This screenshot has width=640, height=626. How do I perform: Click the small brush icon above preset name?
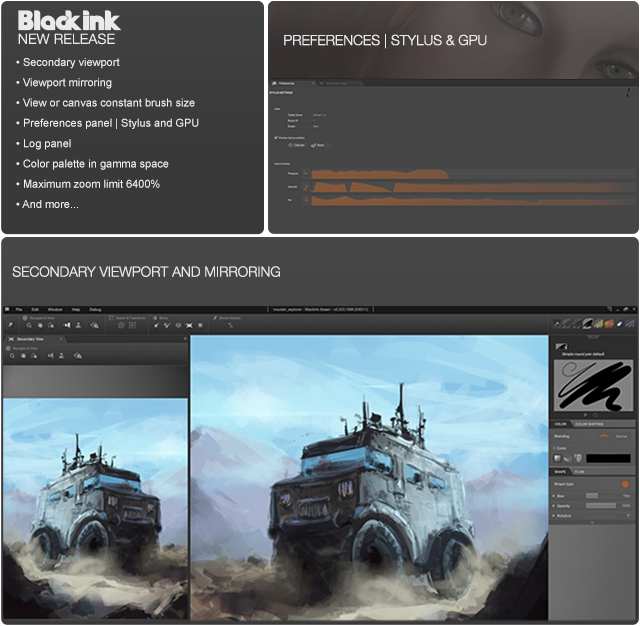(x=561, y=347)
